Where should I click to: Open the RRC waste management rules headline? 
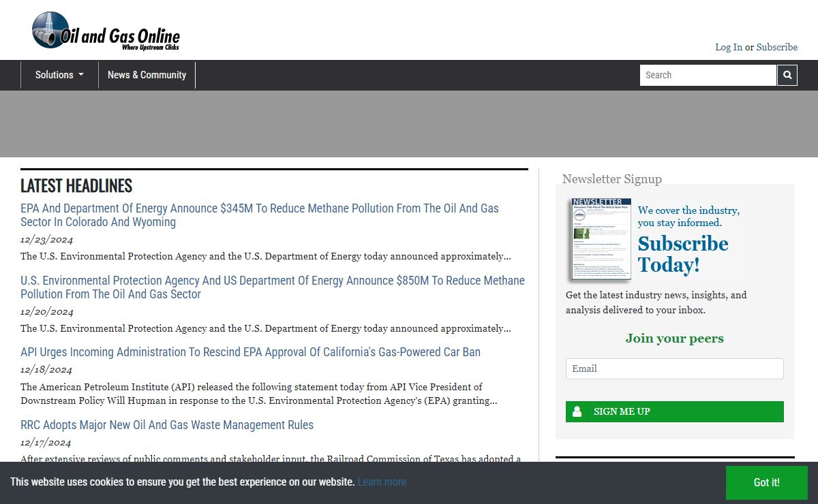coord(167,425)
